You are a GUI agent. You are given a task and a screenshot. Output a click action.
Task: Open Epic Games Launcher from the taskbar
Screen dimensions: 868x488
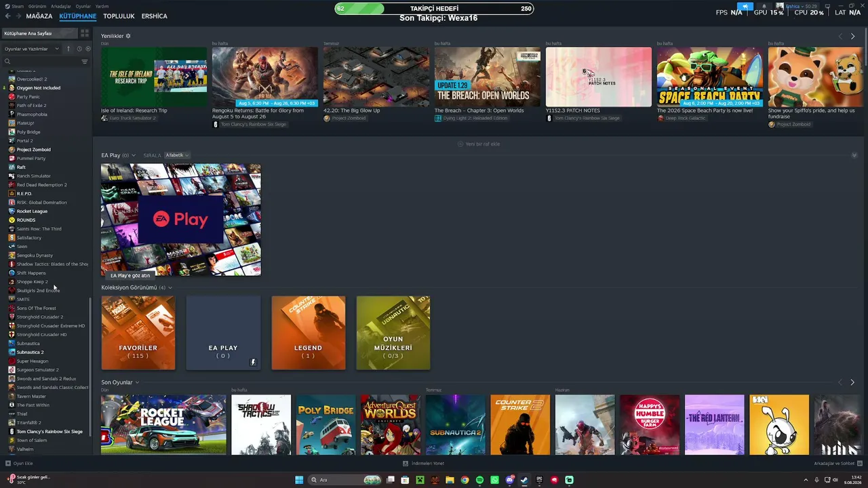coord(539,480)
